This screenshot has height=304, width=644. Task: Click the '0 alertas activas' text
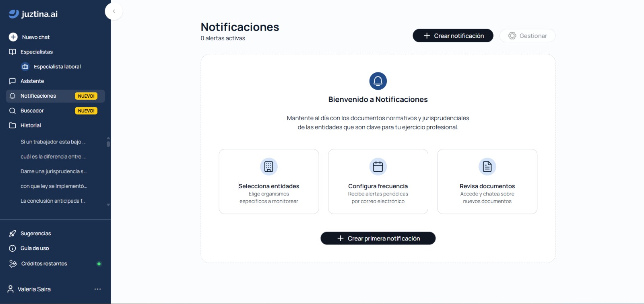tap(223, 38)
